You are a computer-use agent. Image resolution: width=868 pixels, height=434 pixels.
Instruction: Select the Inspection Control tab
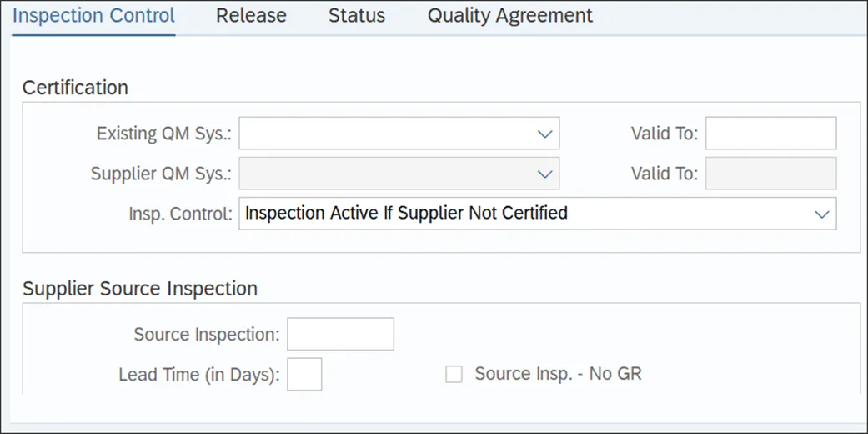coord(93,16)
